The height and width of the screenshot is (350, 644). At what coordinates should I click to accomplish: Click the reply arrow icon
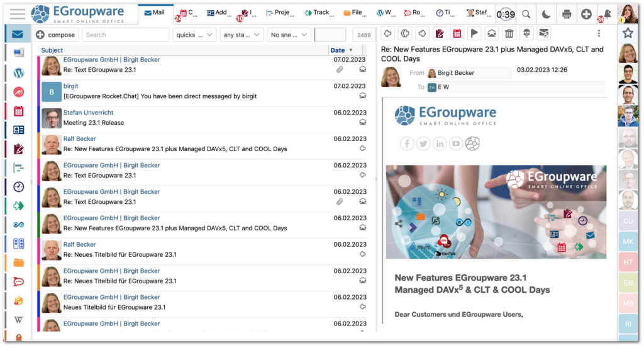pos(387,34)
